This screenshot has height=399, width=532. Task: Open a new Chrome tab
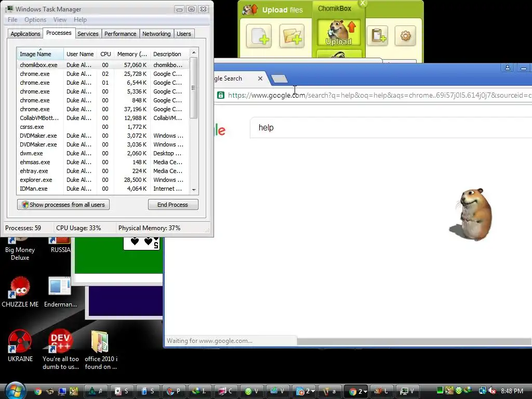click(x=279, y=79)
